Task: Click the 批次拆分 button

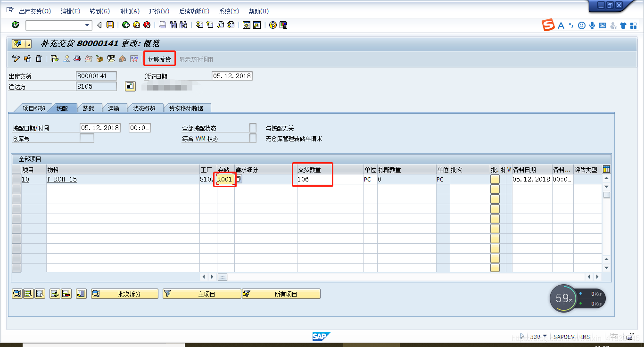Action: [x=124, y=294]
